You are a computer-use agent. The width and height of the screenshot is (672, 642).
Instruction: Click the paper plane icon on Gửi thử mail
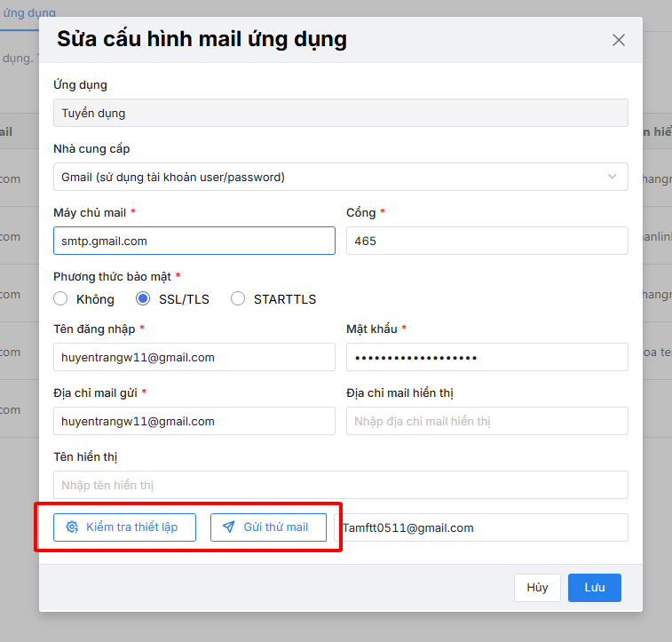229,527
